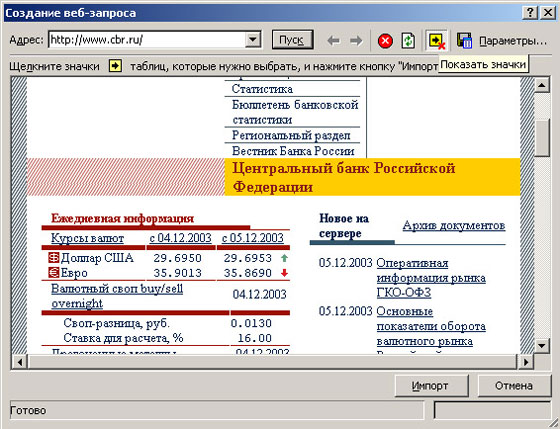Open Архив документов link
560x429 pixels.
pos(454,225)
